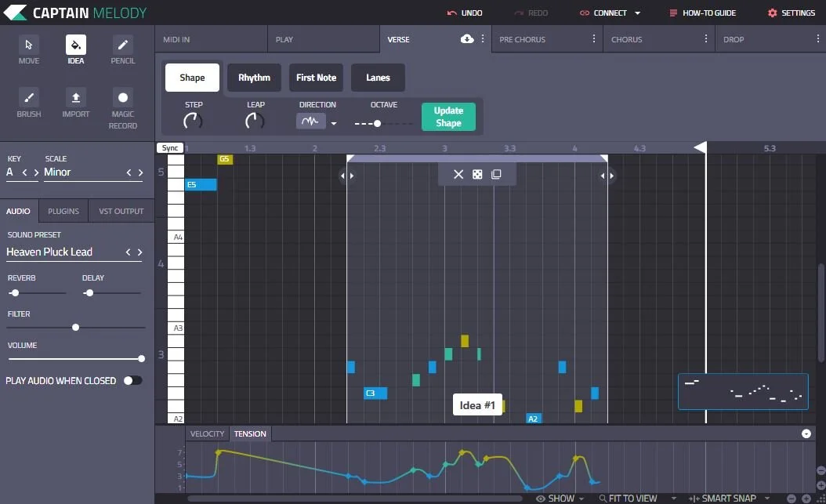Open the VST Output tab

tap(121, 211)
